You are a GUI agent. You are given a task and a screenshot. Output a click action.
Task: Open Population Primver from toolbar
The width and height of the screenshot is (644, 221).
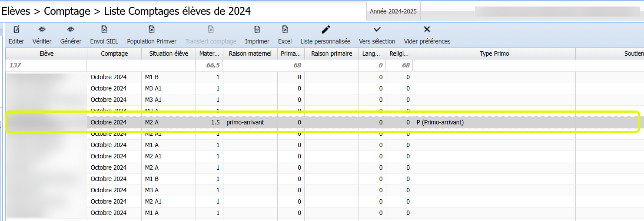(151, 30)
